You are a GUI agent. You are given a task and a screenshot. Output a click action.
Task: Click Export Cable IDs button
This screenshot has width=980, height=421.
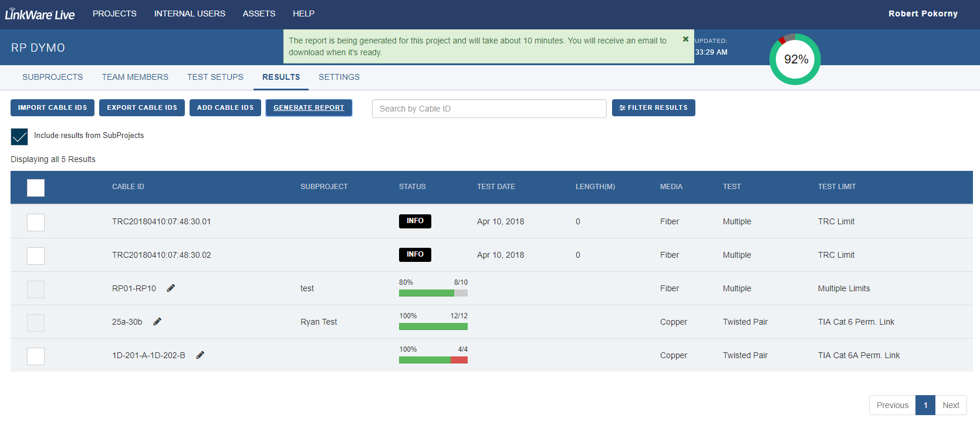pyautogui.click(x=142, y=108)
